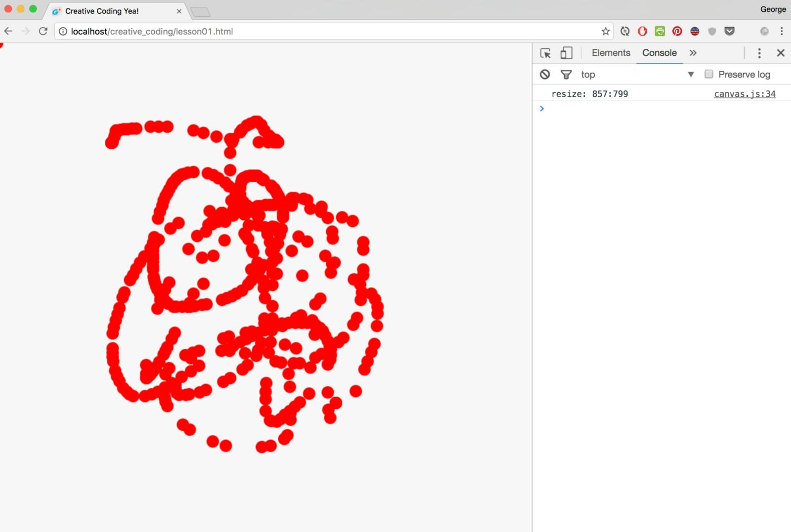Expand more DevTools tabs with chevrons
This screenshot has width=791, height=532.
[x=693, y=53]
